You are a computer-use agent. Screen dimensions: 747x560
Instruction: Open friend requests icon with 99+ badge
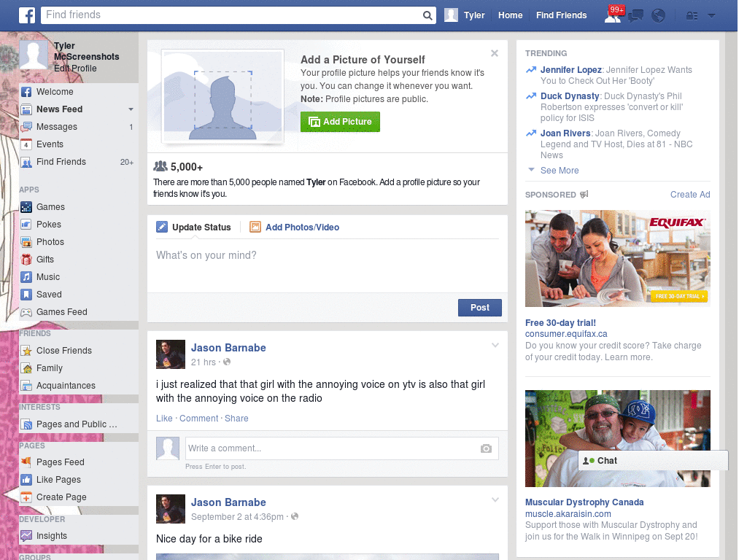pos(613,15)
